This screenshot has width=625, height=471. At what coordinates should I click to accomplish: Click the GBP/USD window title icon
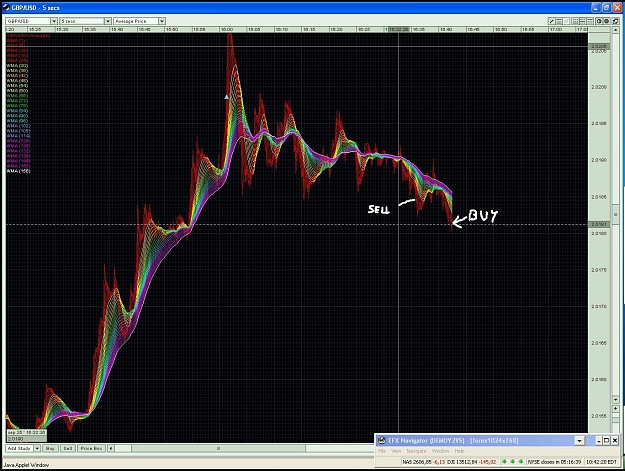click(x=6, y=7)
